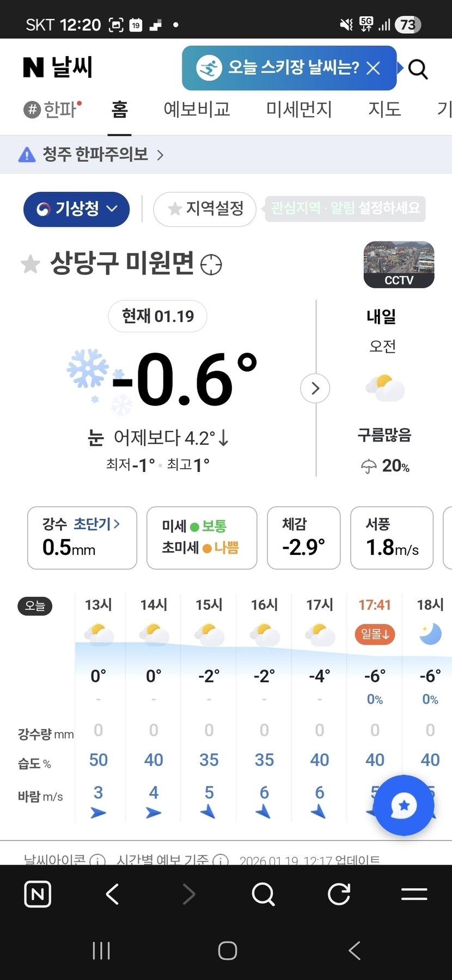Tap the search magnifier icon at top
The image size is (452, 980).
418,69
